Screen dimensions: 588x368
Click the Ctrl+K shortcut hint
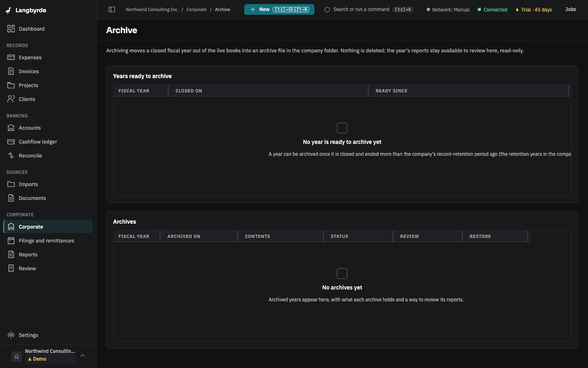click(x=403, y=9)
